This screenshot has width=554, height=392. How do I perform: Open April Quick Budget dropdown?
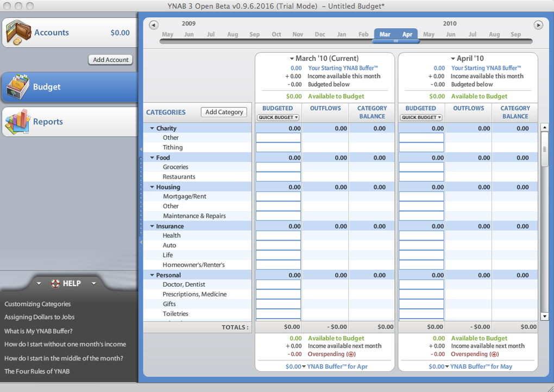[421, 117]
